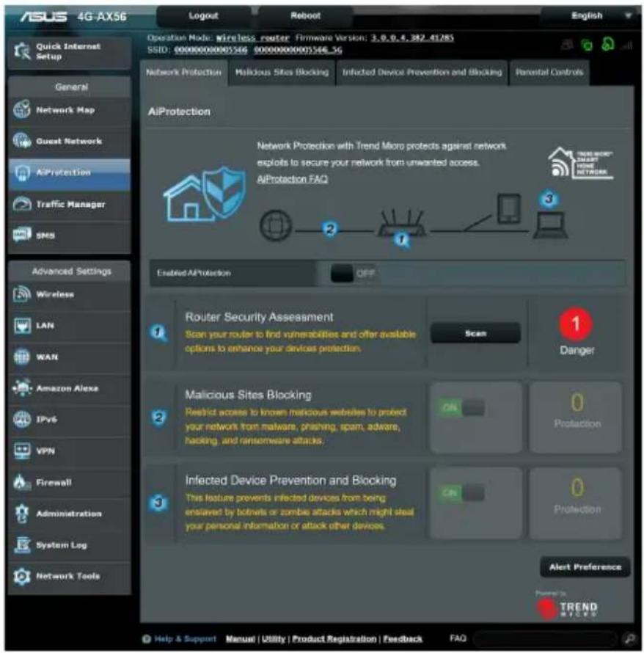
Task: Click the signal strength bars status icon
Action: [x=627, y=45]
